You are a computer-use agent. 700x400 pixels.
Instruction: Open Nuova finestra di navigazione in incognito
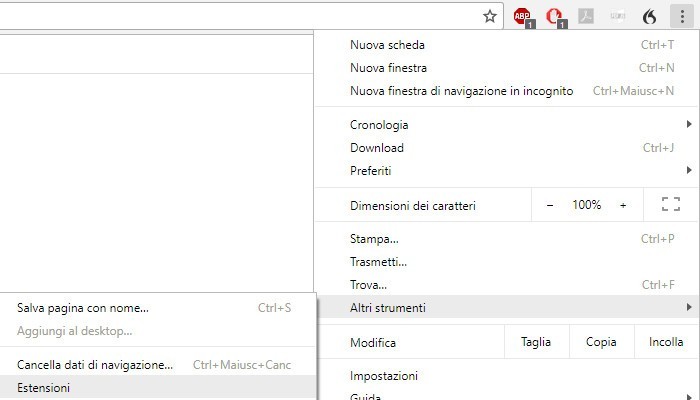(507, 91)
